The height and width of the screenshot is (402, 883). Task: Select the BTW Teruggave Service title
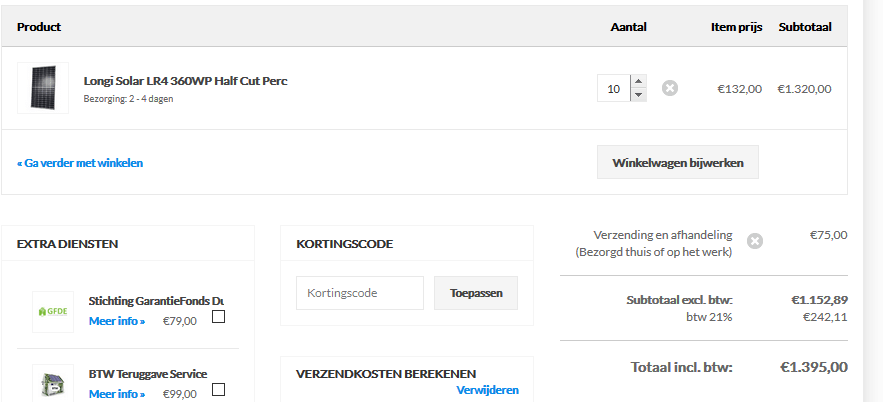tap(148, 374)
